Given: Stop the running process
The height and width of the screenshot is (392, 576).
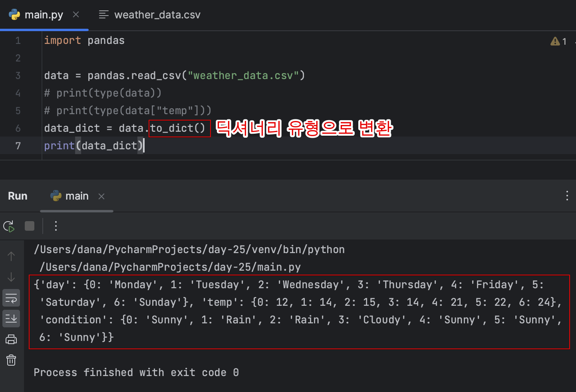Looking at the screenshot, I should point(30,226).
